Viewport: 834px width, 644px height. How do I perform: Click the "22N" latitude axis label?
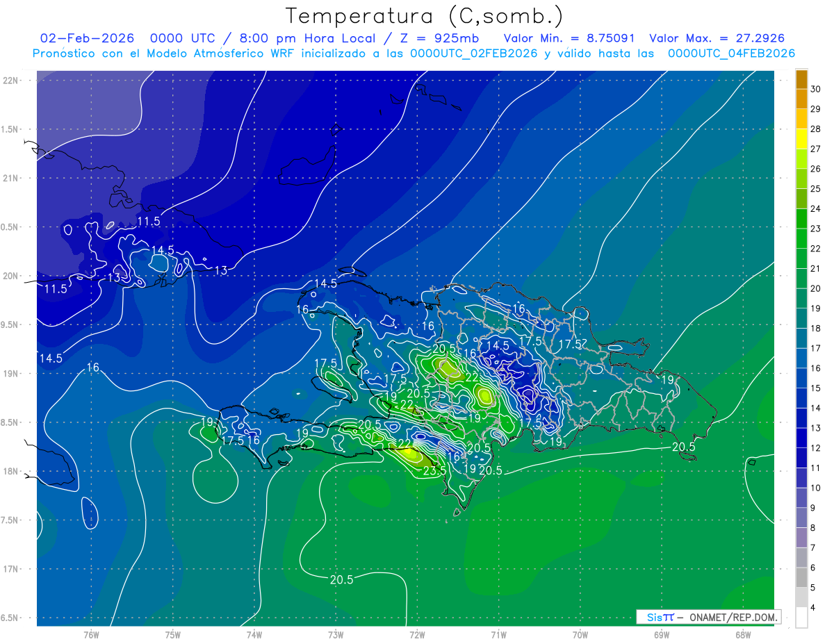click(10, 80)
